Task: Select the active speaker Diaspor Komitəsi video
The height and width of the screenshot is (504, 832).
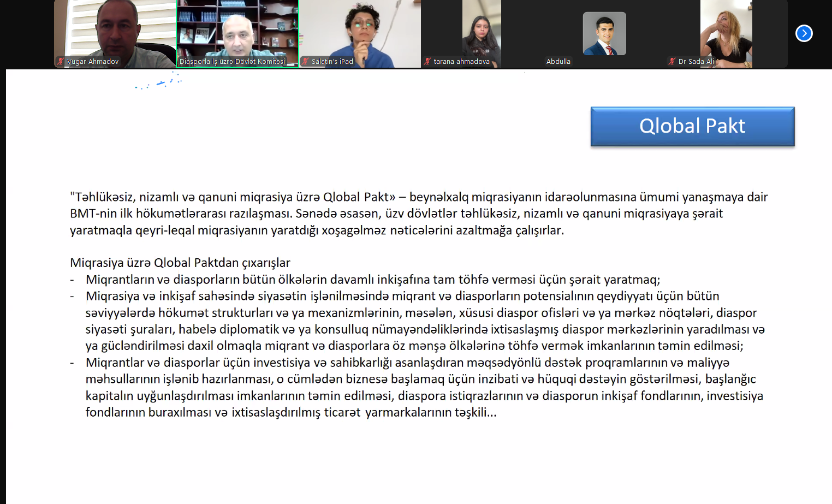Action: pyautogui.click(x=237, y=30)
